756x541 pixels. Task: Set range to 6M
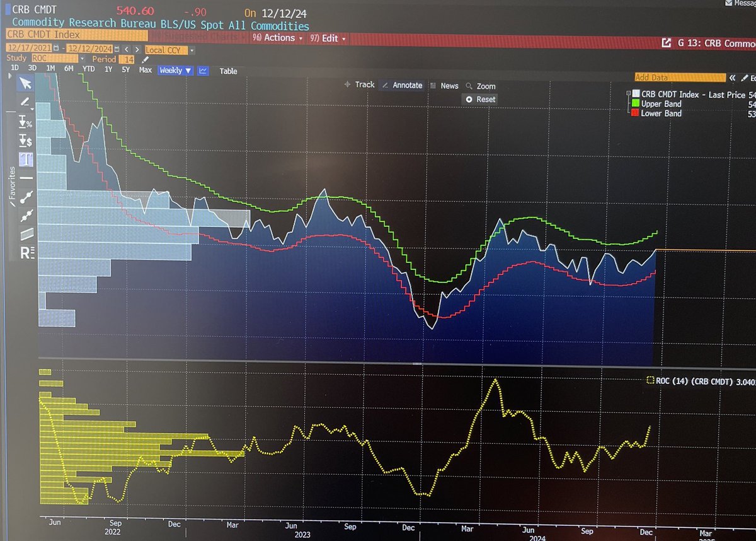pyautogui.click(x=69, y=69)
